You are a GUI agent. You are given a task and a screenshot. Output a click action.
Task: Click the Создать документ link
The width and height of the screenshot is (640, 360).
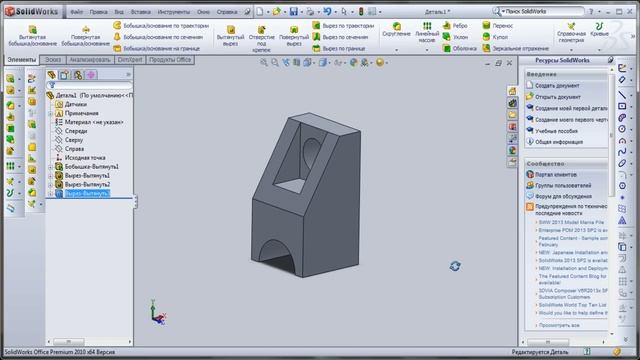pyautogui.click(x=557, y=86)
